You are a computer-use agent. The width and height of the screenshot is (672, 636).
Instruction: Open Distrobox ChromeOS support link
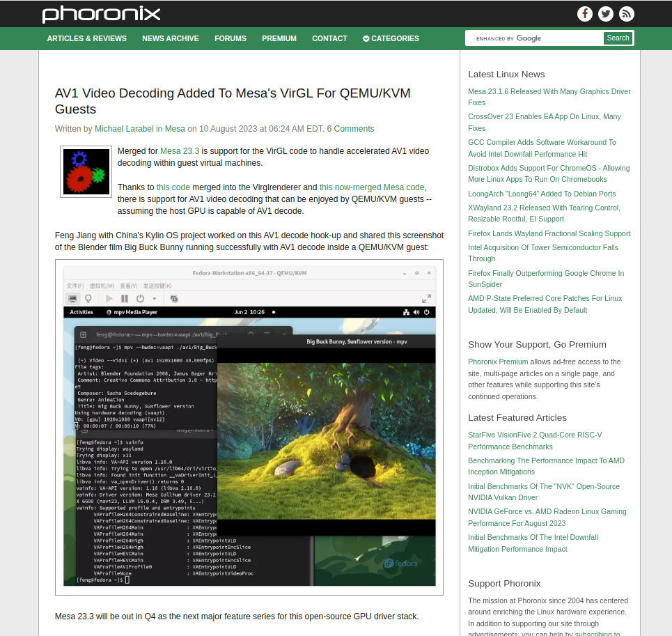[x=549, y=173]
